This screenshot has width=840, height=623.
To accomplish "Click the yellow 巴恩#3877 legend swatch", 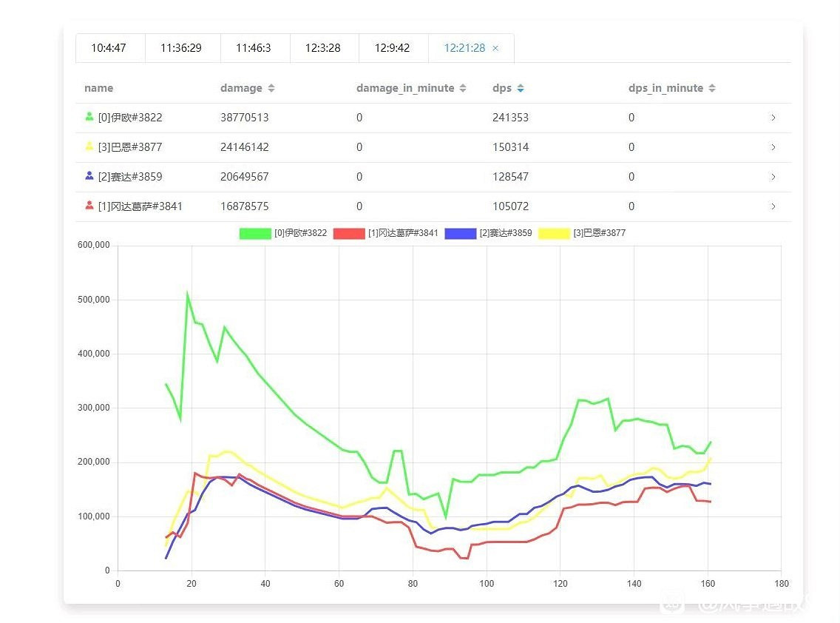I will [554, 233].
